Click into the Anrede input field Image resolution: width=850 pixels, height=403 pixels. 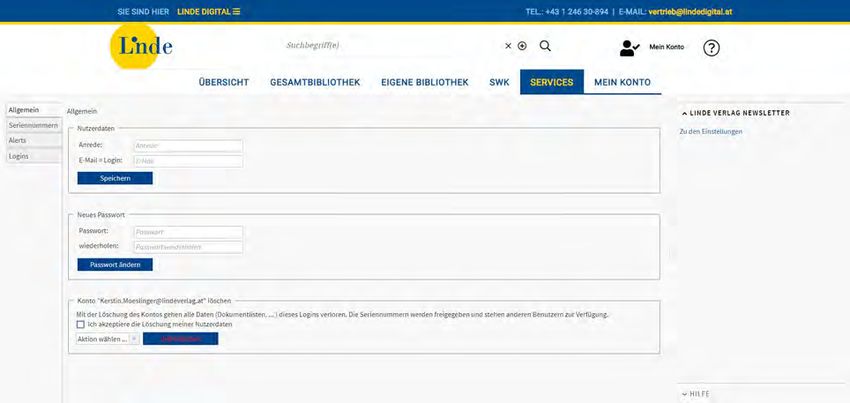coord(188,146)
